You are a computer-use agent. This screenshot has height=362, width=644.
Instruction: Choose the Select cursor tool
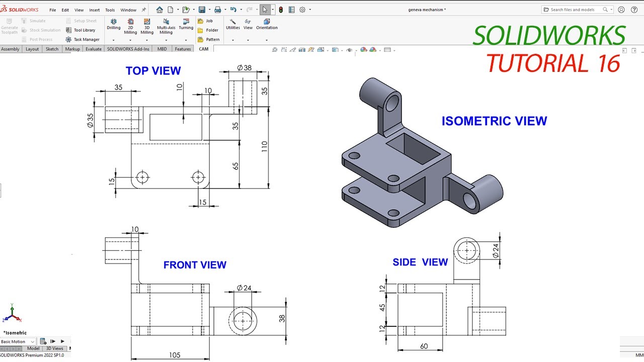(x=265, y=10)
